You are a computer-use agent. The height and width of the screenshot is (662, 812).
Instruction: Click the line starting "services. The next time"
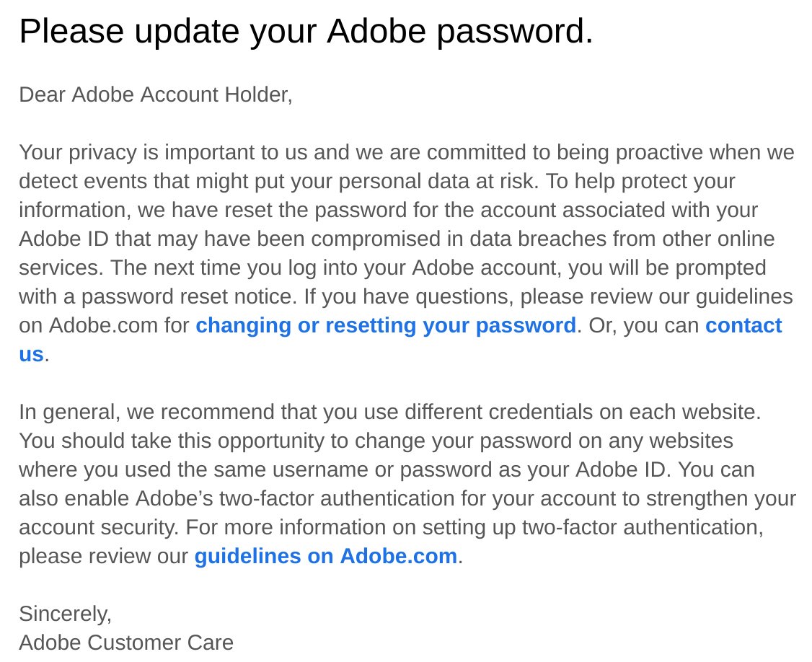pyautogui.click(x=392, y=268)
